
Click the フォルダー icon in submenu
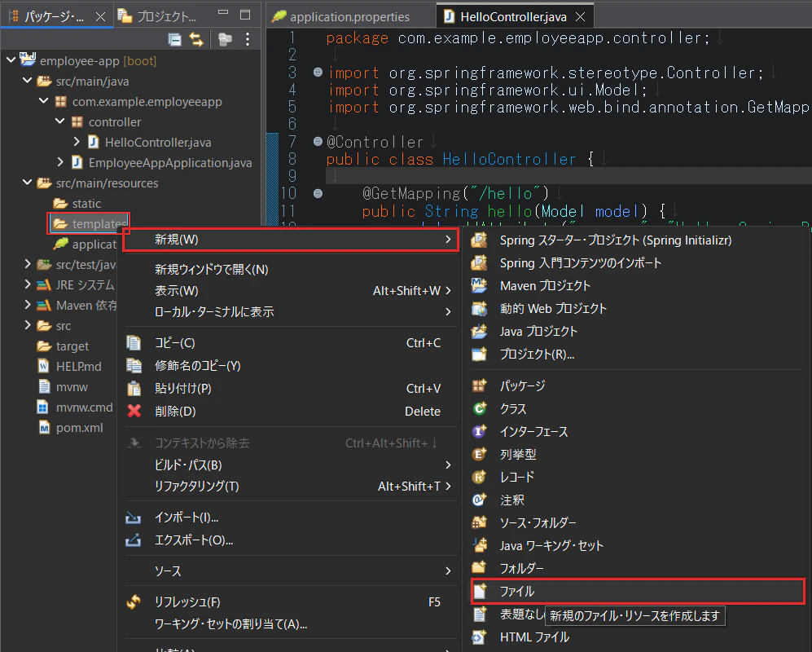(480, 568)
